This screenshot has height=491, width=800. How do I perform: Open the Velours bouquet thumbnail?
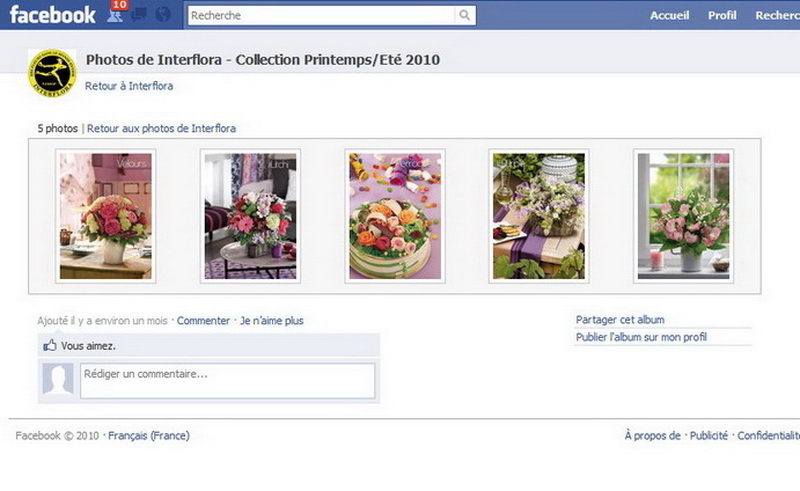106,216
